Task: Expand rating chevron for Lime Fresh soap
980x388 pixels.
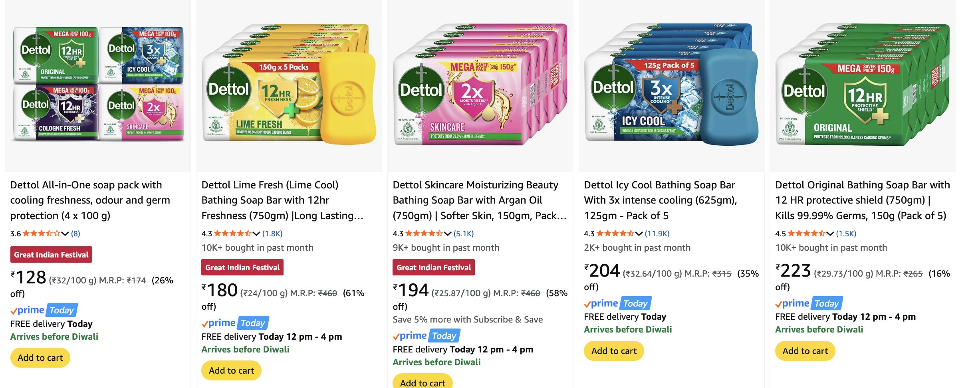Action: coord(256,234)
